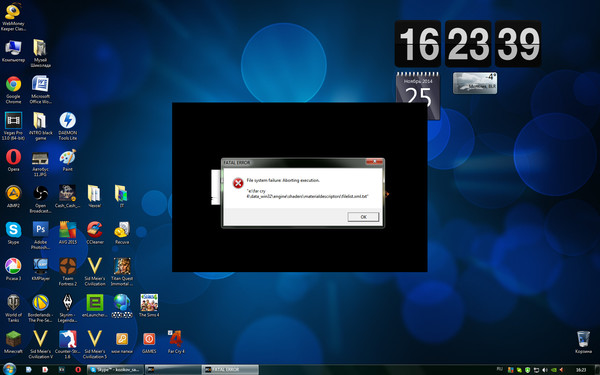Image resolution: width=600 pixels, height=375 pixels.
Task: Open the Cash_Cash audio file icon
Action: point(68,196)
